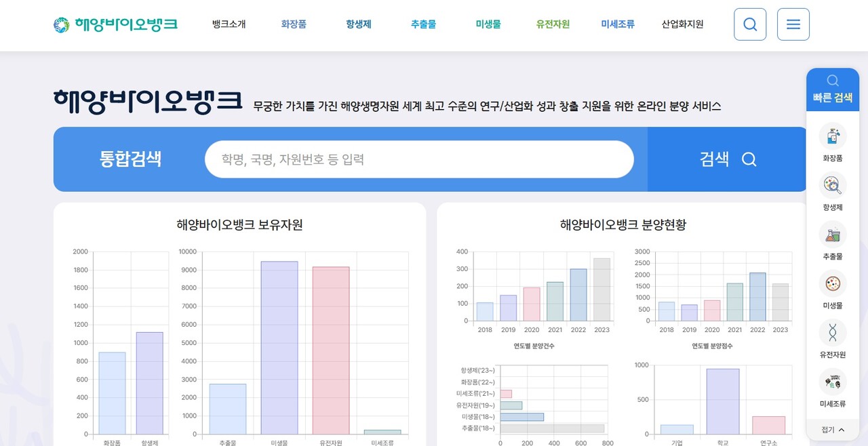Click the 통합검색 text input field

point(419,159)
